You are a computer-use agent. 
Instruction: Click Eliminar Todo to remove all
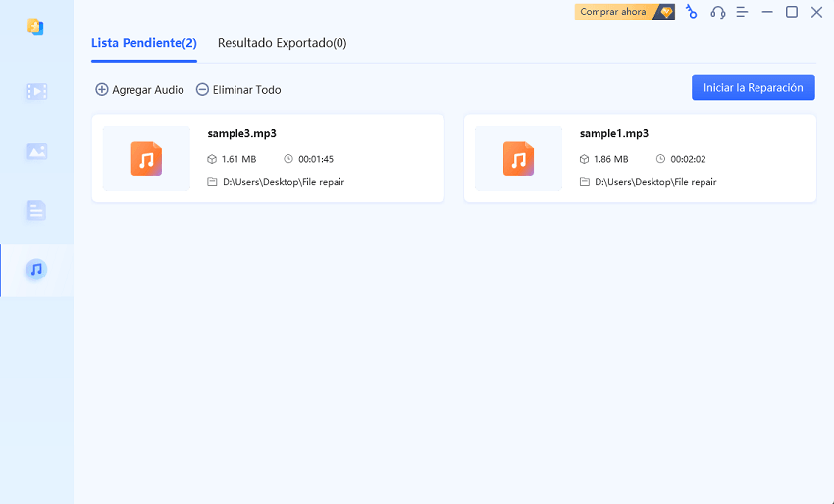pos(238,89)
